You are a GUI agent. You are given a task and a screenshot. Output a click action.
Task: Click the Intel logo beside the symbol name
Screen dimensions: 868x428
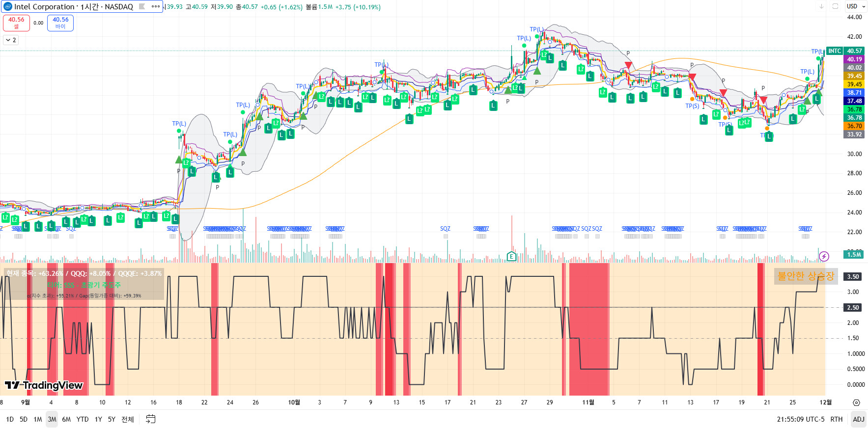8,7
